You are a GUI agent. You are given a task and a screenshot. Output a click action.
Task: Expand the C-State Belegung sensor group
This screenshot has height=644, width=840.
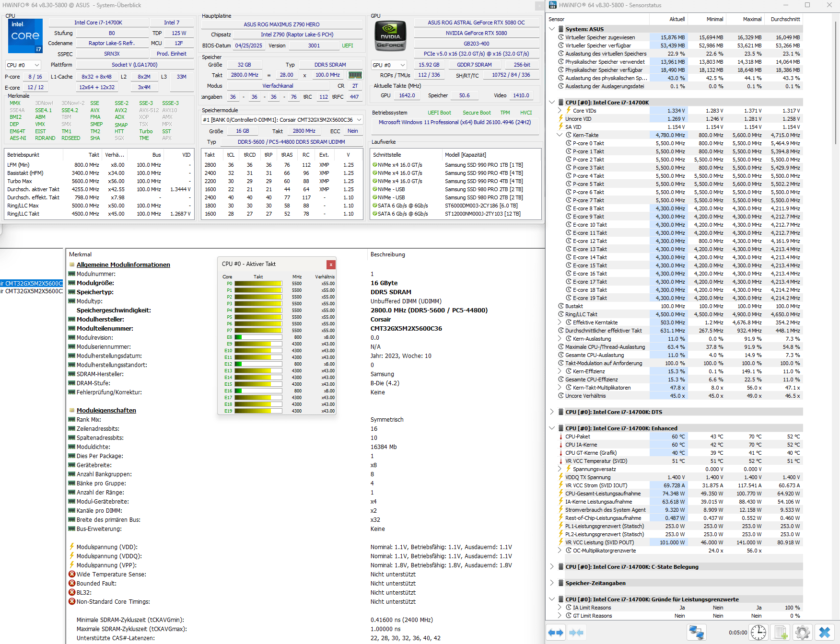click(x=552, y=567)
